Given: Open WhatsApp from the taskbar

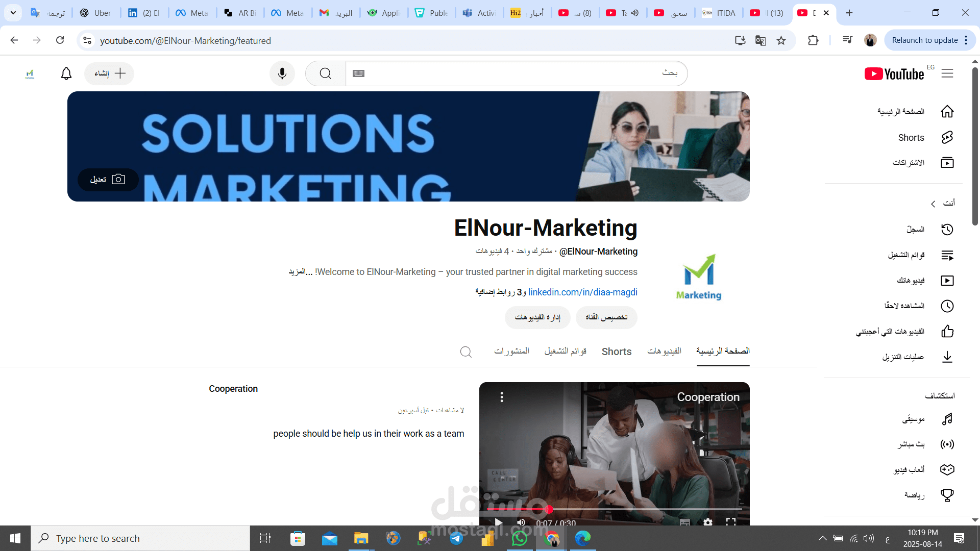Looking at the screenshot, I should [519, 538].
